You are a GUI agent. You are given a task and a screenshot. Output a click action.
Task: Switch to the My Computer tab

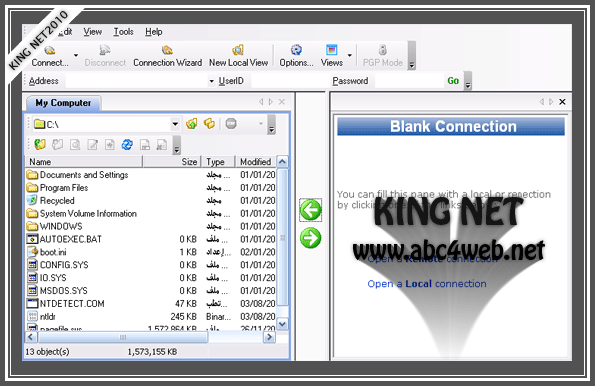coord(63,103)
